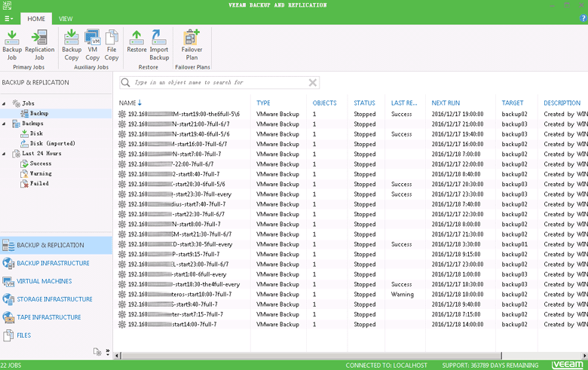The width and height of the screenshot is (588, 370).
Task: Click the search object name field
Action: point(220,82)
